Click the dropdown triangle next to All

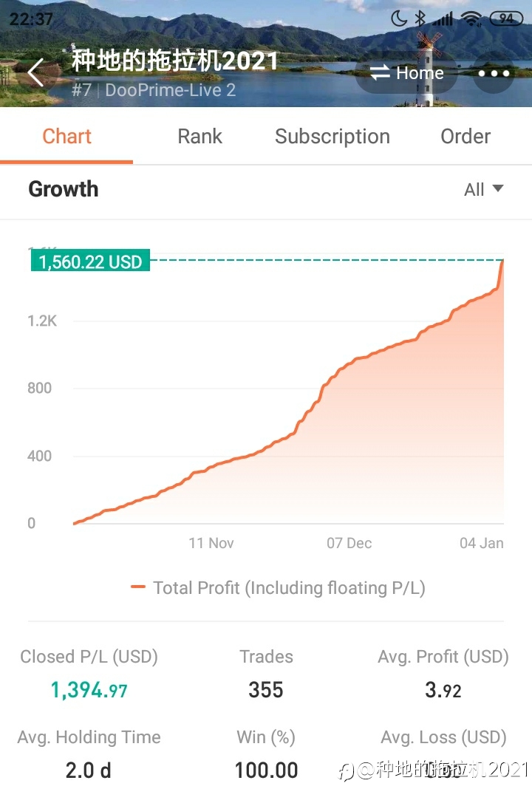click(498, 188)
